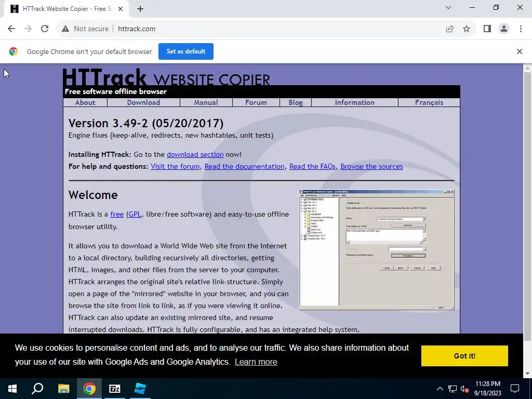
Task: Switch to the Français version
Action: [x=429, y=102]
